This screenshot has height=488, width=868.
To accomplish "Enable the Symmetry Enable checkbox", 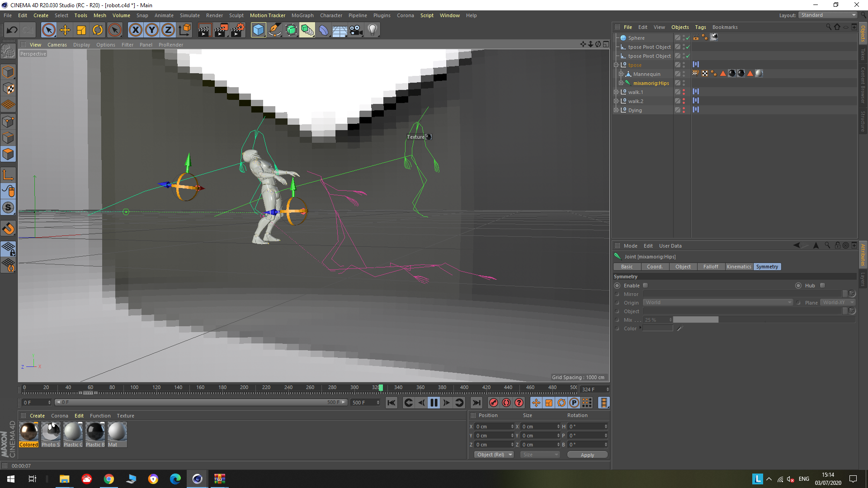I will point(646,286).
